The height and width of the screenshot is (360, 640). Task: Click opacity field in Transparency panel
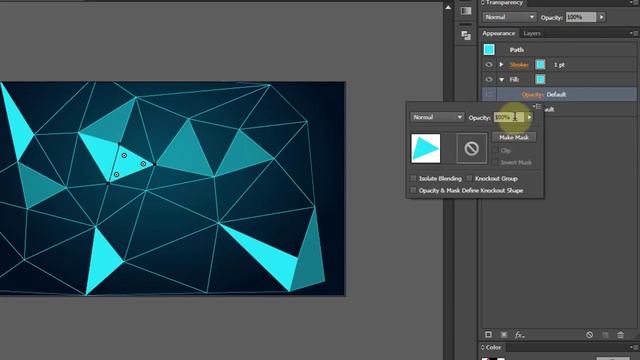(x=581, y=17)
